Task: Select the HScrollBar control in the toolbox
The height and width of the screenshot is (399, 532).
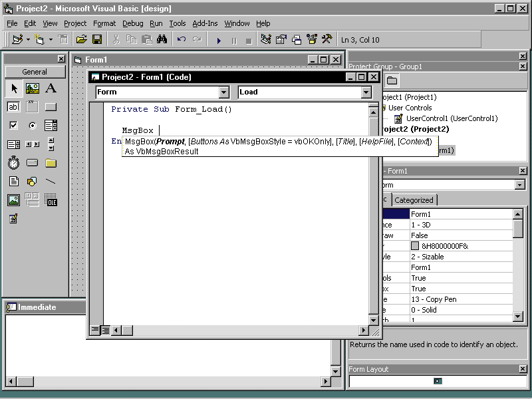Action: (33, 144)
